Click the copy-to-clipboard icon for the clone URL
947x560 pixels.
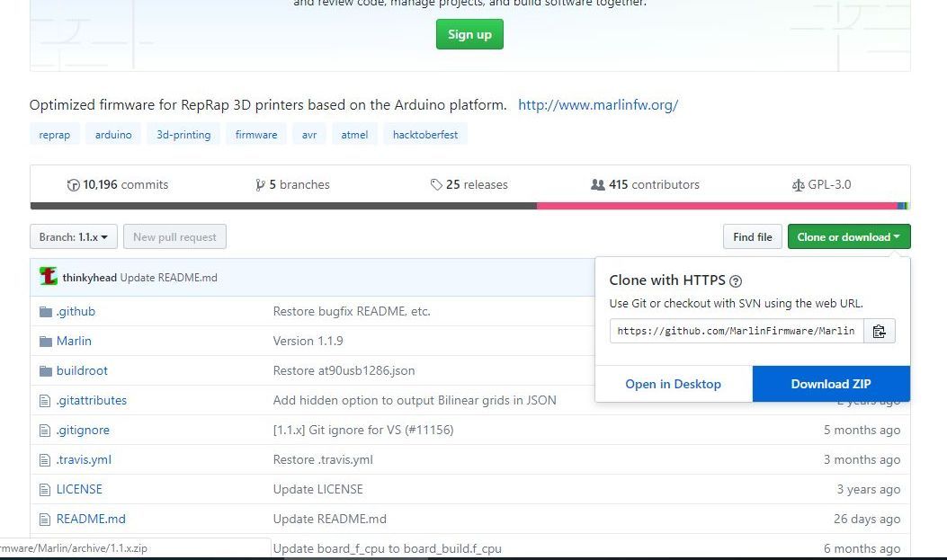pyautogui.click(x=879, y=331)
